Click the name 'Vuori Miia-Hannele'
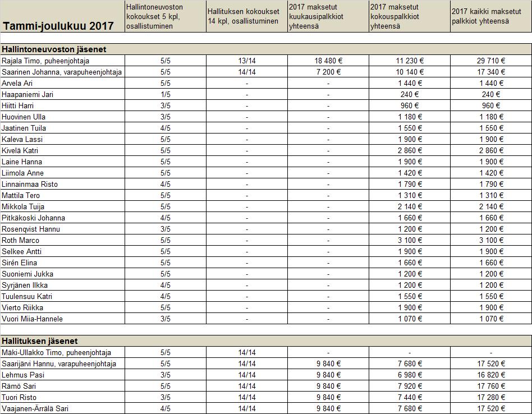This screenshot has height=414, width=532. pos(32,319)
